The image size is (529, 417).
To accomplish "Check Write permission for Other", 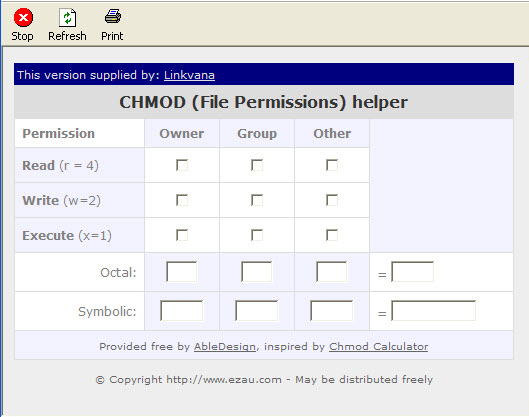I will point(332,200).
